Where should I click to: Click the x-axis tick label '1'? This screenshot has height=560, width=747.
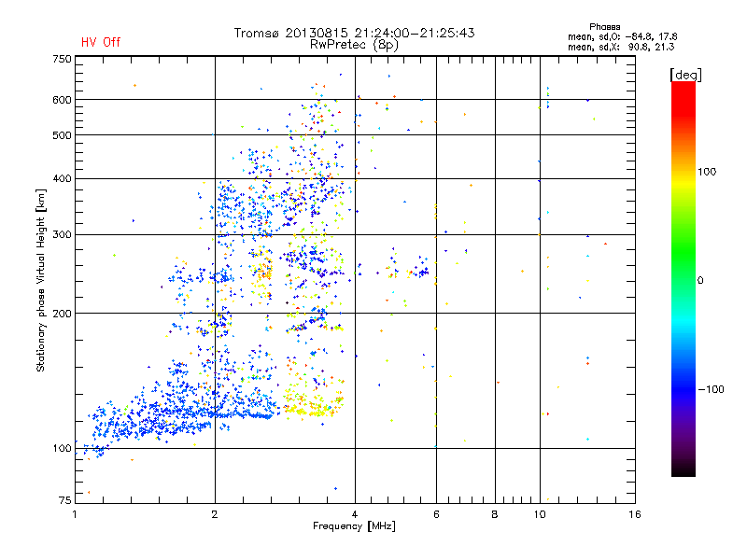click(75, 514)
